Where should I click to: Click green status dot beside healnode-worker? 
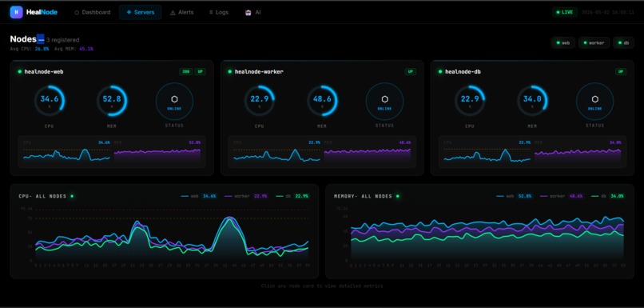coord(230,71)
